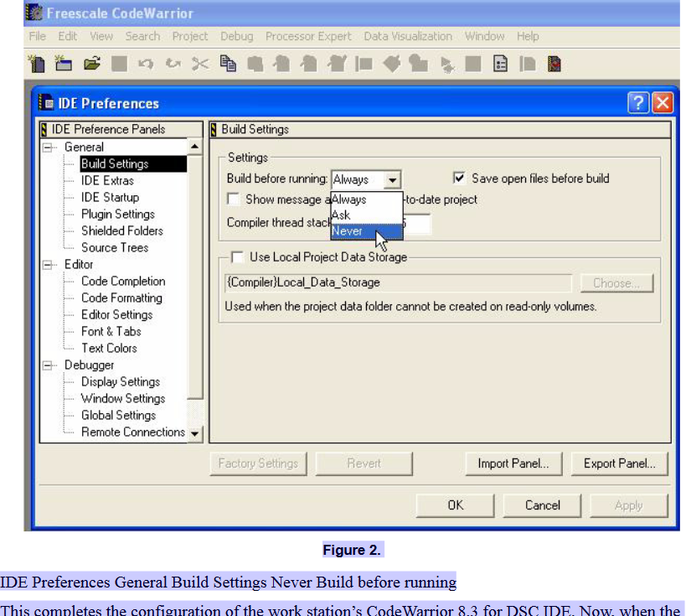Click the Undo arrow toolbar icon
The height and width of the screenshot is (616, 686).
point(146,64)
